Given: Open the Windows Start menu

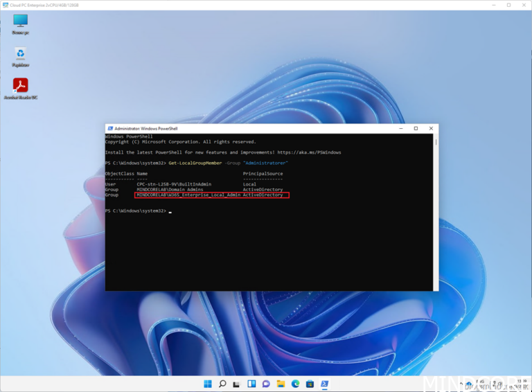Looking at the screenshot, I should [x=208, y=384].
